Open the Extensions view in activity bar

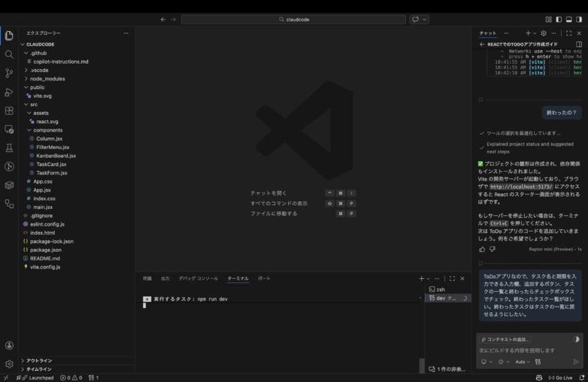(x=9, y=110)
